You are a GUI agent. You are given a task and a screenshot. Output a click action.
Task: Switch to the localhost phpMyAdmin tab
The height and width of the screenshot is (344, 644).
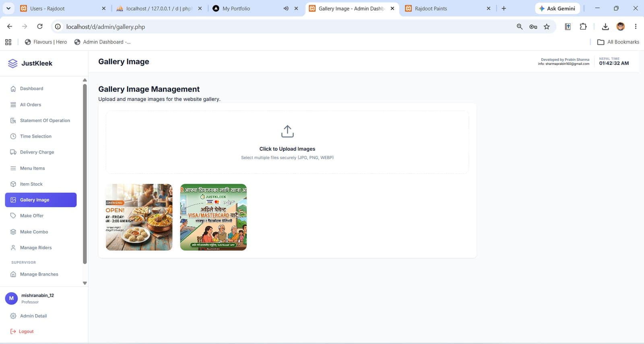tap(159, 8)
